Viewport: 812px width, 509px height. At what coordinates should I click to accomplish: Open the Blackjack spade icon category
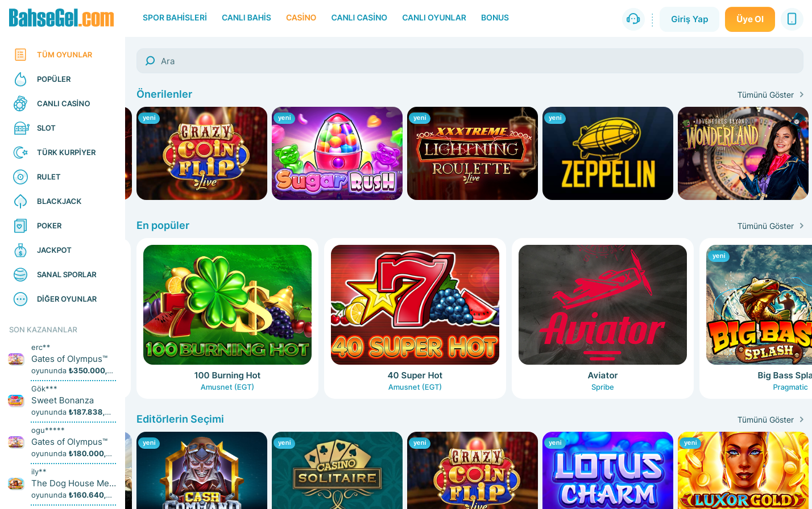[x=20, y=202]
